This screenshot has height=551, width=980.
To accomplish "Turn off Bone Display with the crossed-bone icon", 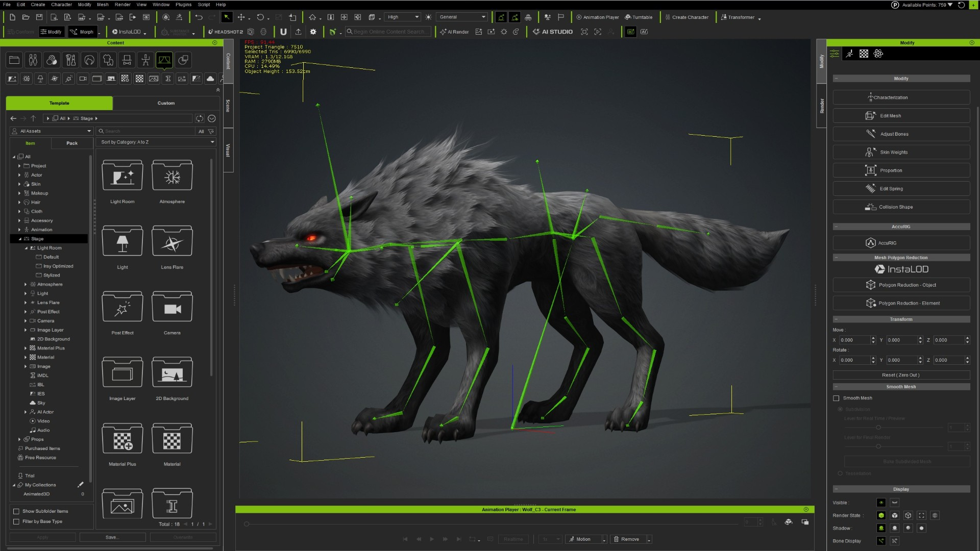I will coord(895,541).
